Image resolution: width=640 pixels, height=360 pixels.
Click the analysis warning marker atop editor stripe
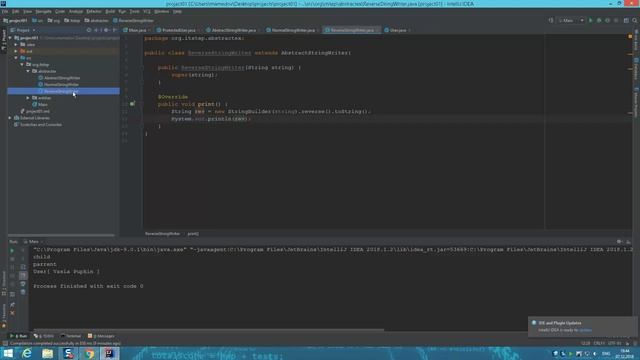(x=630, y=37)
